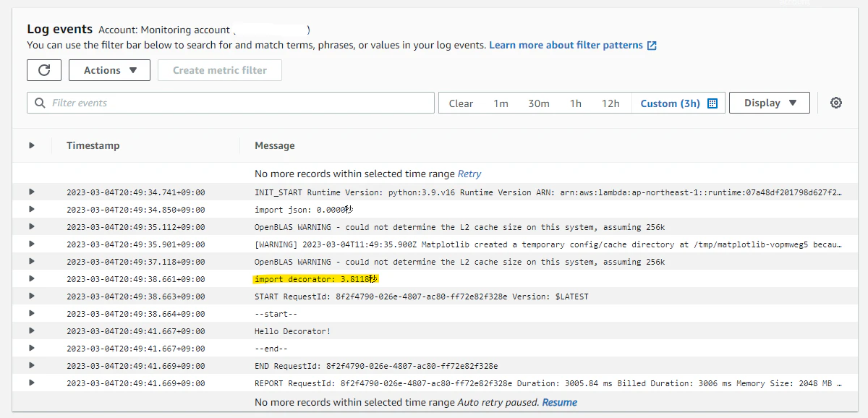Expand the END RequestId log row
This screenshot has width=868, height=418.
[x=32, y=365]
